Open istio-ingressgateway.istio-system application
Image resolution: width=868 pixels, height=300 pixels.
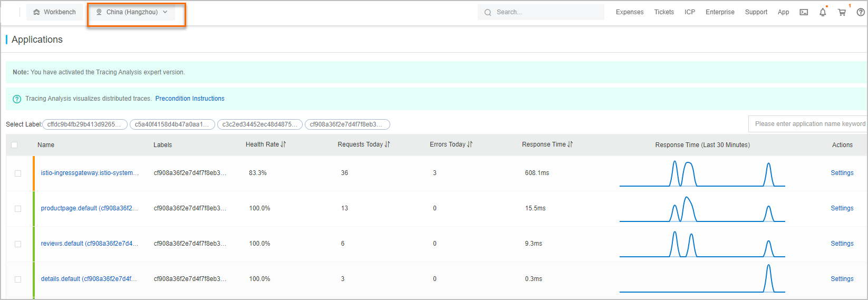pyautogui.click(x=90, y=173)
